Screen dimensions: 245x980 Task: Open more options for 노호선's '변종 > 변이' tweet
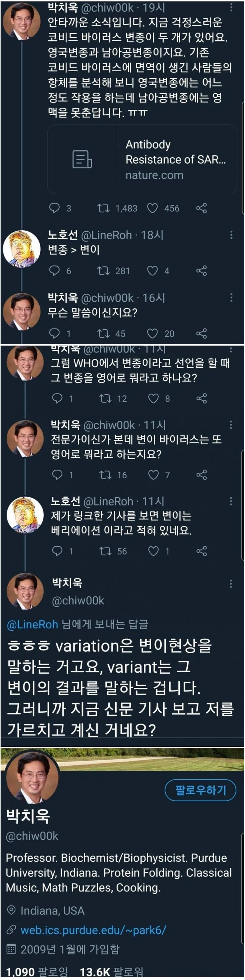(x=231, y=235)
